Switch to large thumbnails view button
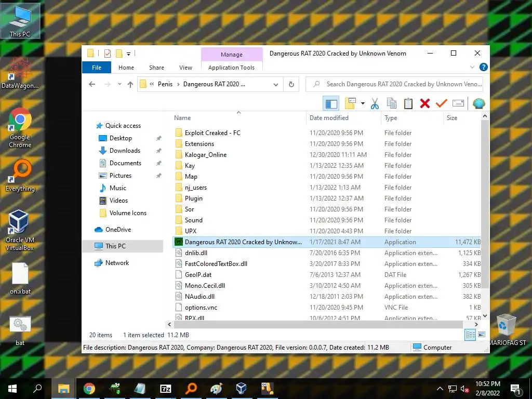532x399 pixels. point(482,335)
